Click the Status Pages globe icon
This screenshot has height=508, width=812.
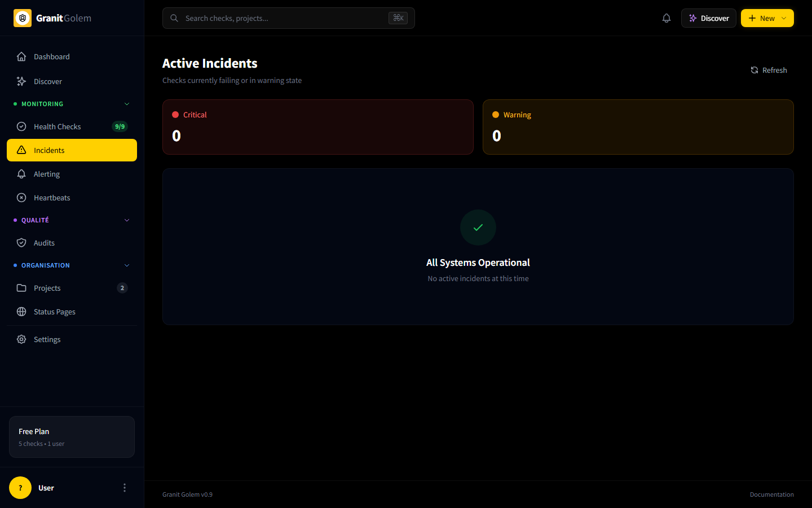[21, 312]
